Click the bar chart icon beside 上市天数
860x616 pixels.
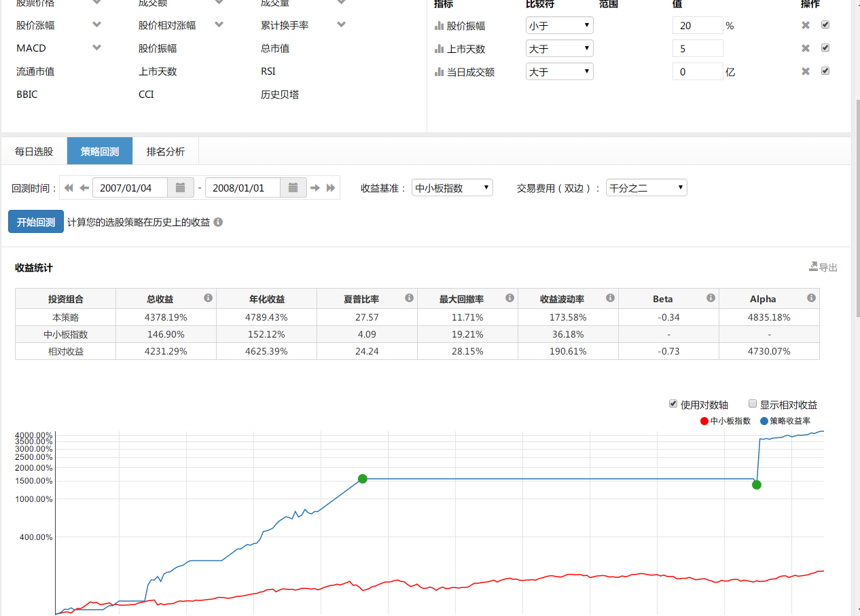[x=439, y=49]
